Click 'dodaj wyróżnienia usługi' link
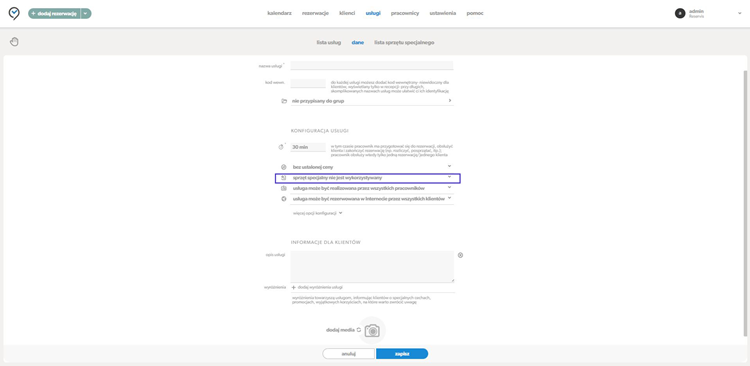Image resolution: width=750 pixels, height=366 pixels. [x=317, y=288]
